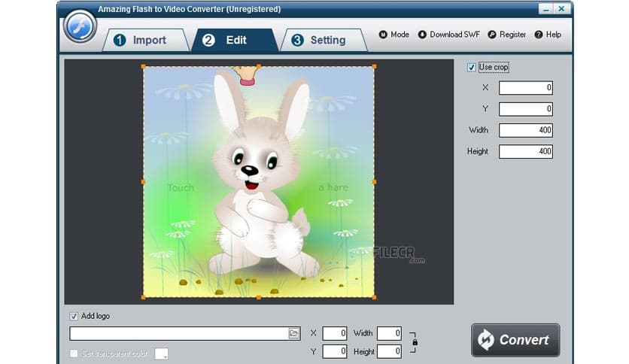Viewport: 629px width, 364px height.
Task: Open the transparent color swatch picker
Action: [x=161, y=353]
